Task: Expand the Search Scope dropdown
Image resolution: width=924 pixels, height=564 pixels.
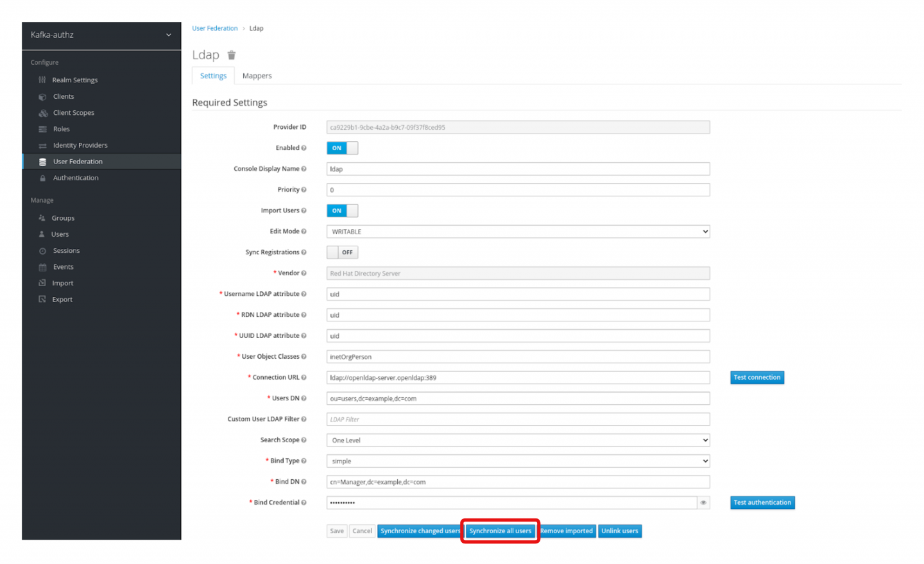Action: (x=518, y=440)
